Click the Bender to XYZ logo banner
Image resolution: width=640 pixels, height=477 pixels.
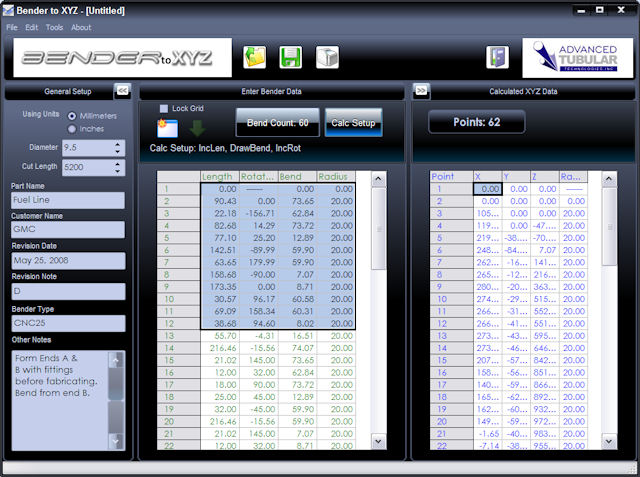click(x=122, y=58)
